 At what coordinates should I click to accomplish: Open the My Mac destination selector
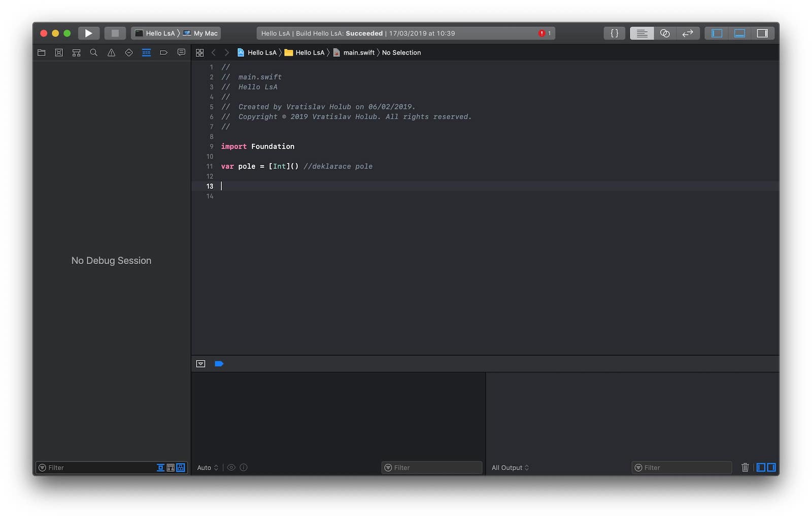(x=201, y=33)
